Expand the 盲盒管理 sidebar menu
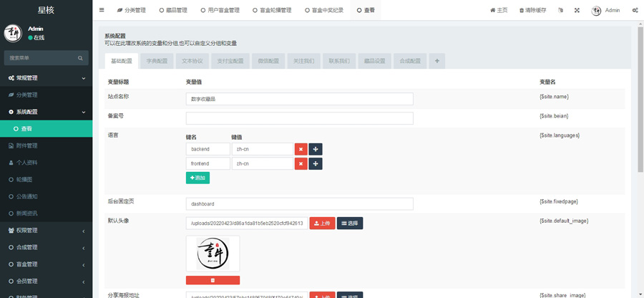The width and height of the screenshot is (644, 298). 46,264
